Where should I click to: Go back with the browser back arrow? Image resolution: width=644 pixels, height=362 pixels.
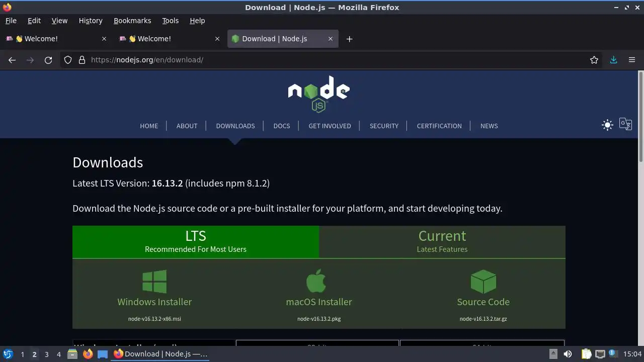(12, 60)
